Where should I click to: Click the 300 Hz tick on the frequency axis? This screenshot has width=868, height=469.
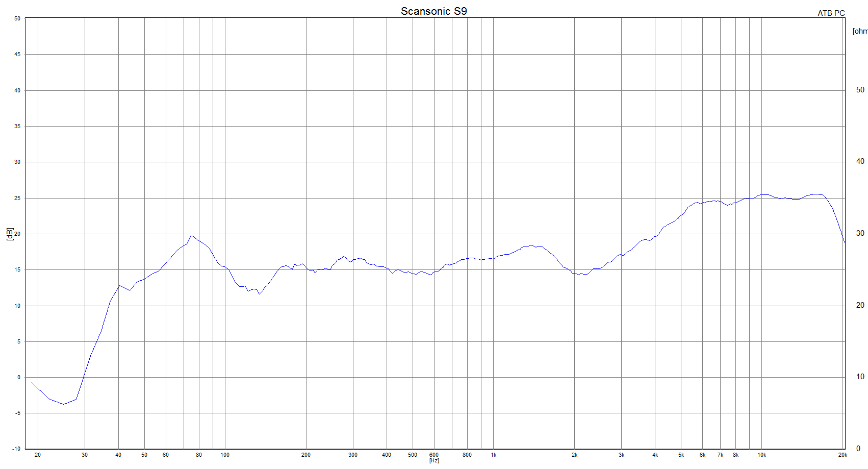click(353, 455)
